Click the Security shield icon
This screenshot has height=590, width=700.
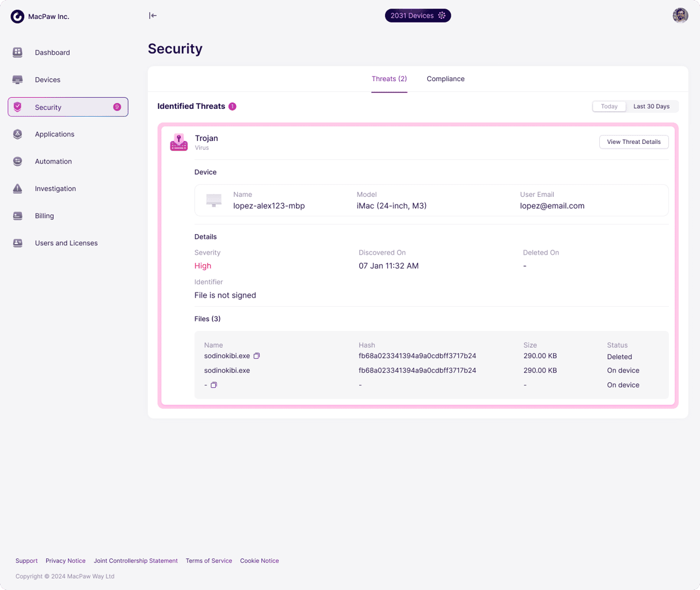pyautogui.click(x=18, y=107)
